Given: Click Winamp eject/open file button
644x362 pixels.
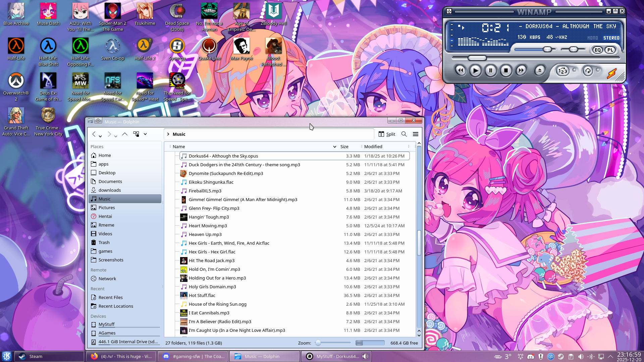Looking at the screenshot, I should pyautogui.click(x=540, y=70).
